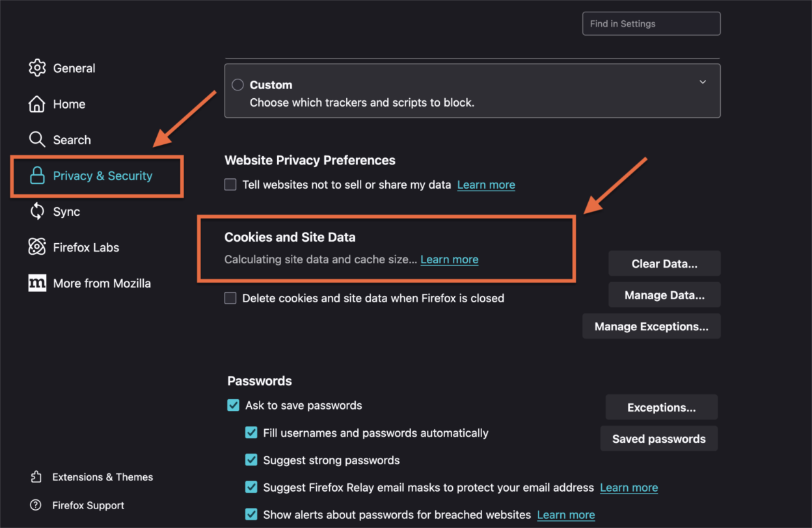
Task: Enable "Delete cookies and site data when Firefox is closed"
Action: point(230,298)
